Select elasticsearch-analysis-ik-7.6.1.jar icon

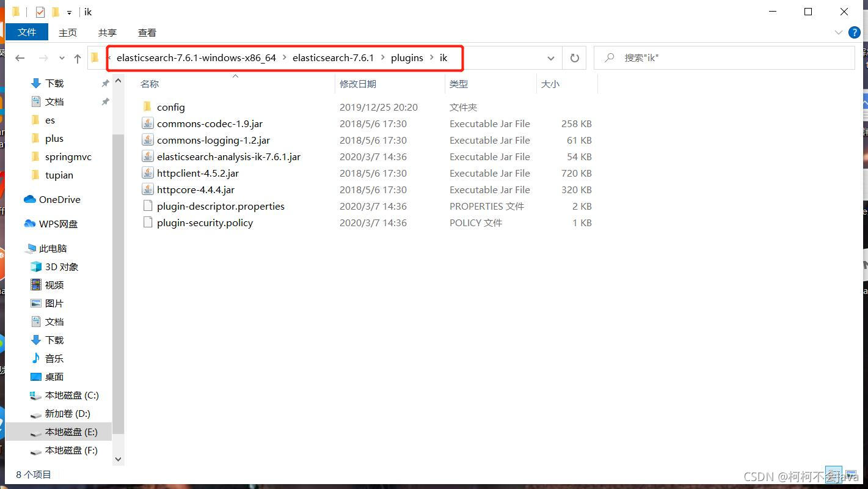coord(147,156)
